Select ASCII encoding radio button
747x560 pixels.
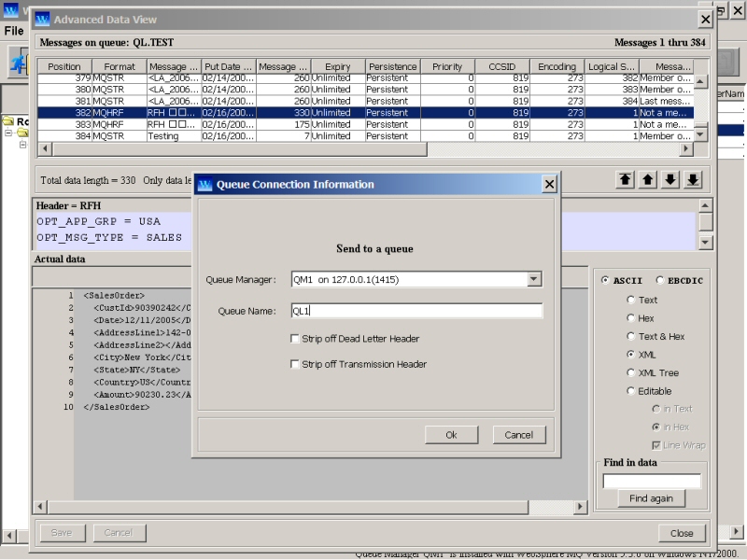[605, 280]
